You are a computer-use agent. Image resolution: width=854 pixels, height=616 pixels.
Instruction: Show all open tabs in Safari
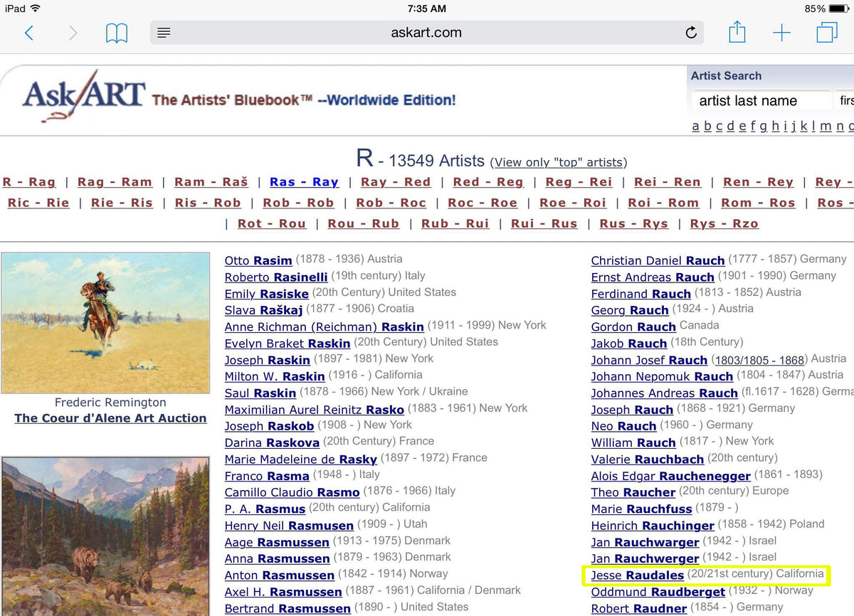tap(826, 32)
